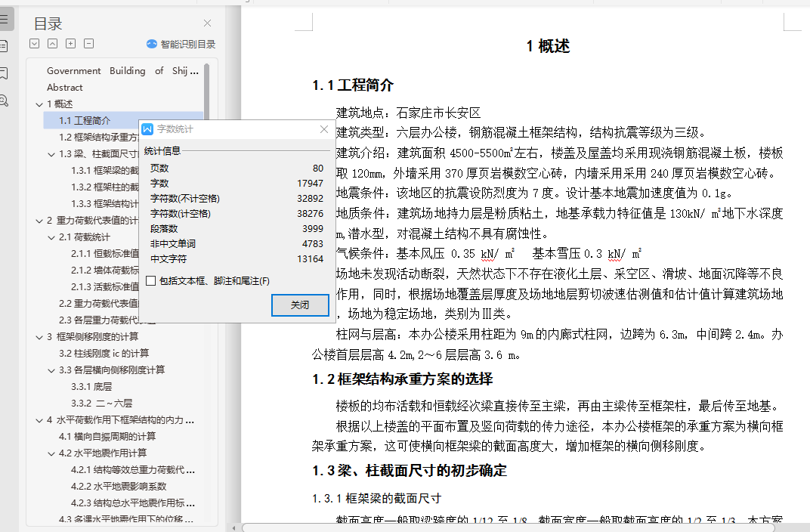810x532 pixels.
Task: Click the document horizontal scrollbar
Action: click(509, 528)
